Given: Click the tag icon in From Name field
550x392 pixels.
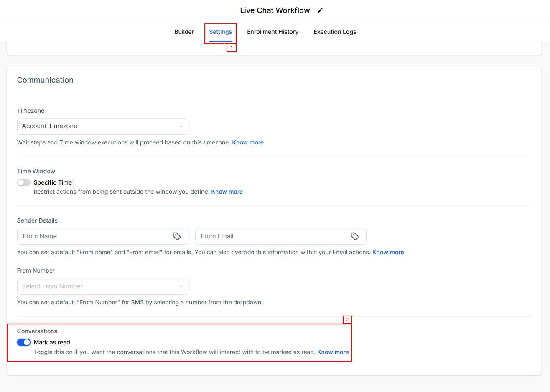Looking at the screenshot, I should coord(177,236).
